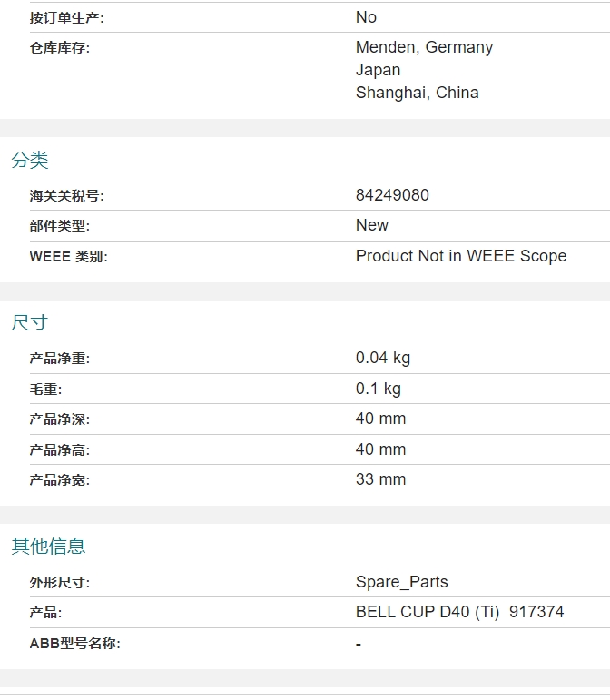This screenshot has width=610, height=700.
Task: Select customs tariff number 84249080
Action: (x=392, y=195)
